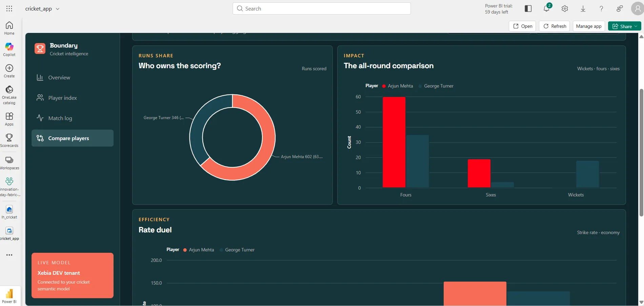Click George Turner Wickets bar
Screen dimensions: 644x306
pyautogui.click(x=587, y=174)
